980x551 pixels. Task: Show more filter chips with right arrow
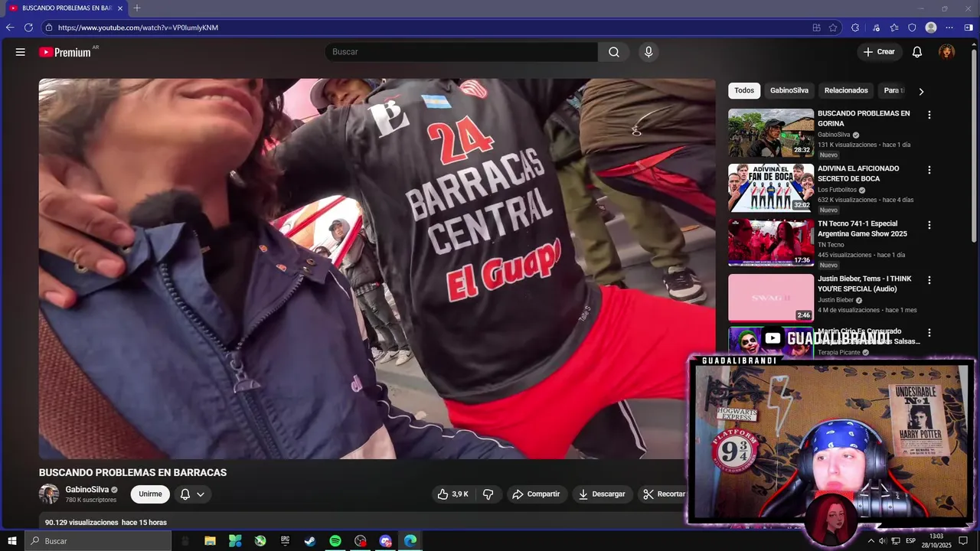pos(921,91)
